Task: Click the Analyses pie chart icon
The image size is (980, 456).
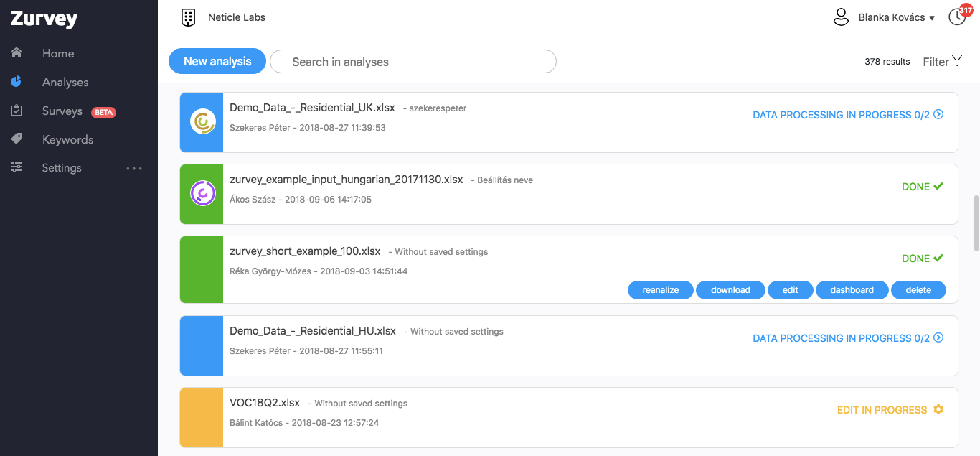Action: point(17,82)
